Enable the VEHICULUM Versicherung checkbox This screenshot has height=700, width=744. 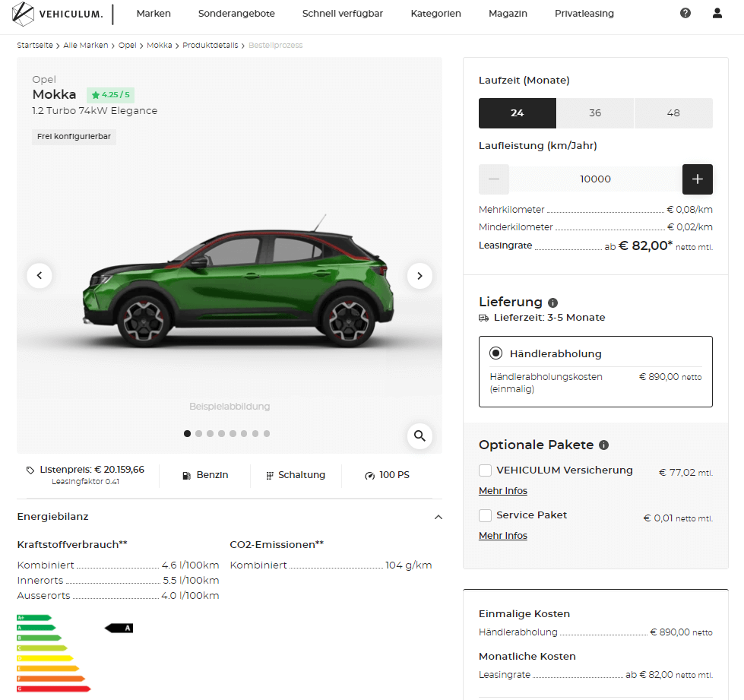485,470
